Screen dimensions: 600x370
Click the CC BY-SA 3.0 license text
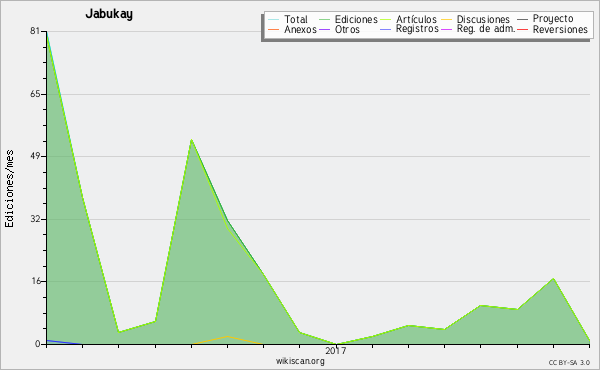[x=569, y=362]
